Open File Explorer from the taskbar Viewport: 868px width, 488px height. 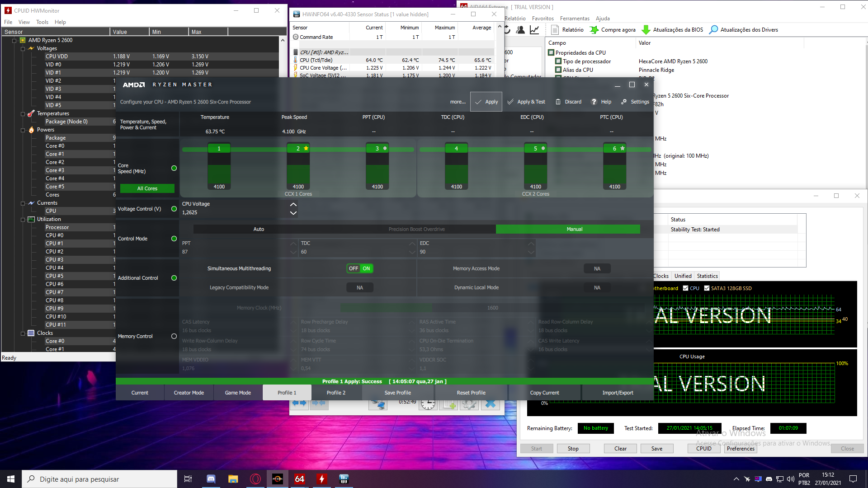(233, 479)
